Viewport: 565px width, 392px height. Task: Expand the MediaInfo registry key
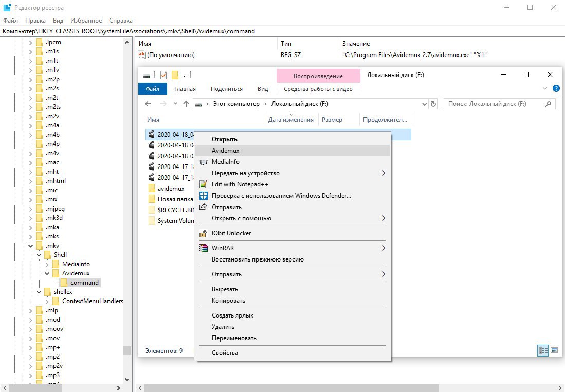47,264
